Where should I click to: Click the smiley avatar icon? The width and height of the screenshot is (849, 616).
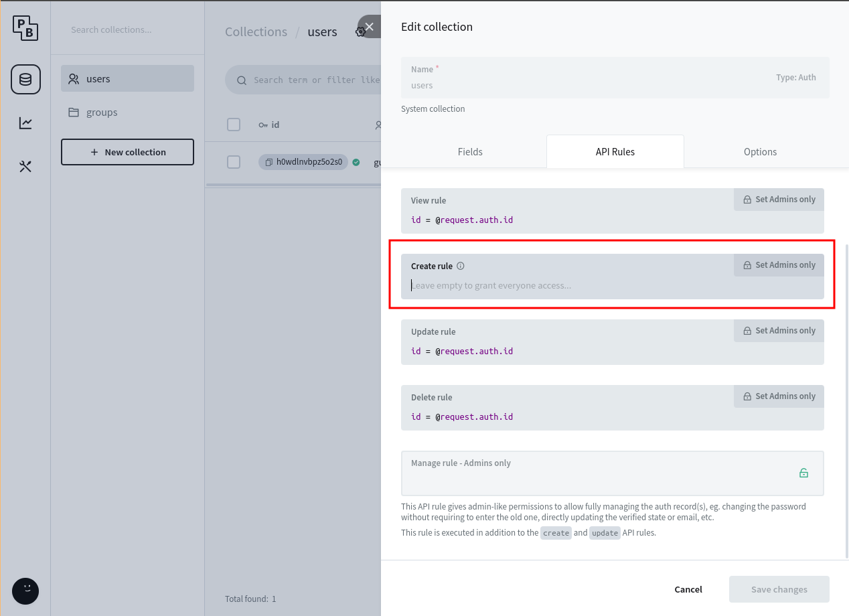point(25,591)
